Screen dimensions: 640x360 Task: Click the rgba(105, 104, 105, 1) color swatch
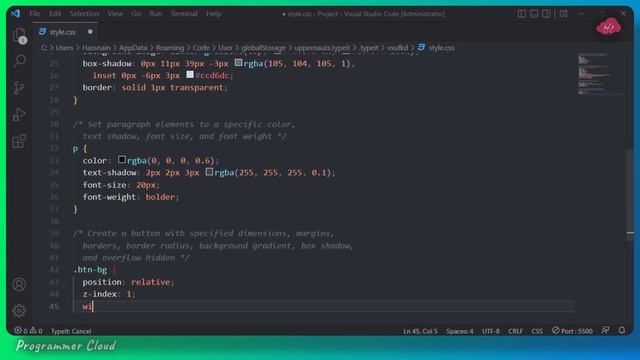[238, 63]
